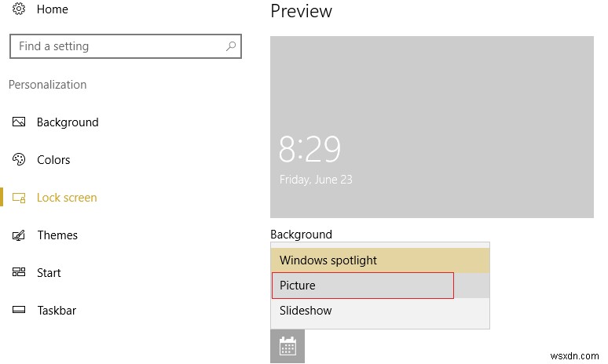Viewport: 608px width, 364px height.
Task: Click the lock screen preview image
Action: [432, 126]
